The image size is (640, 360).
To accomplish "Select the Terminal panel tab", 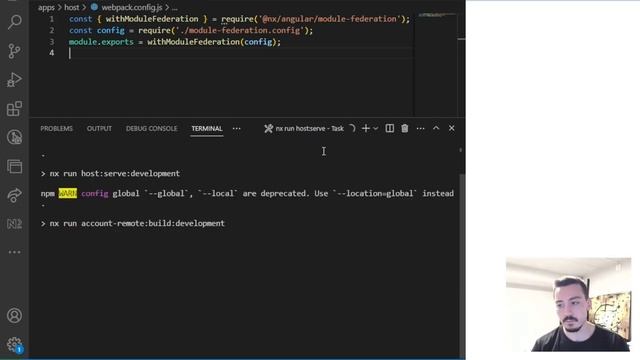I will tap(207, 129).
